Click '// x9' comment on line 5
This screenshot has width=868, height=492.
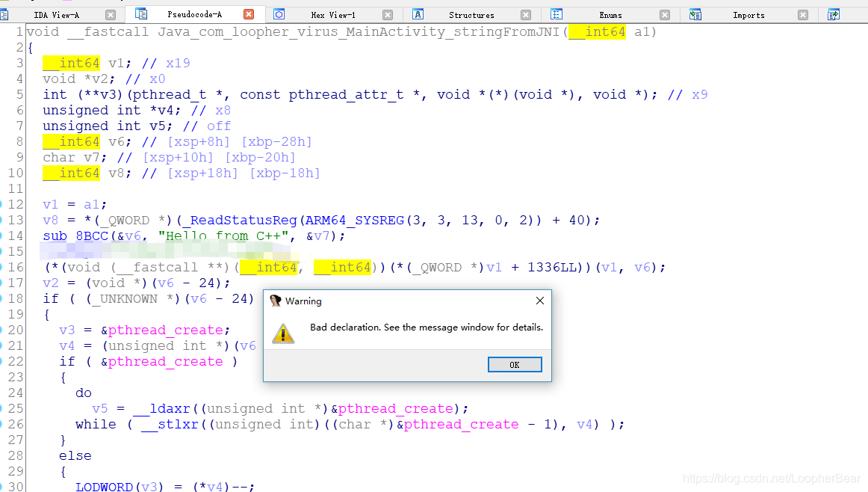[x=687, y=95]
